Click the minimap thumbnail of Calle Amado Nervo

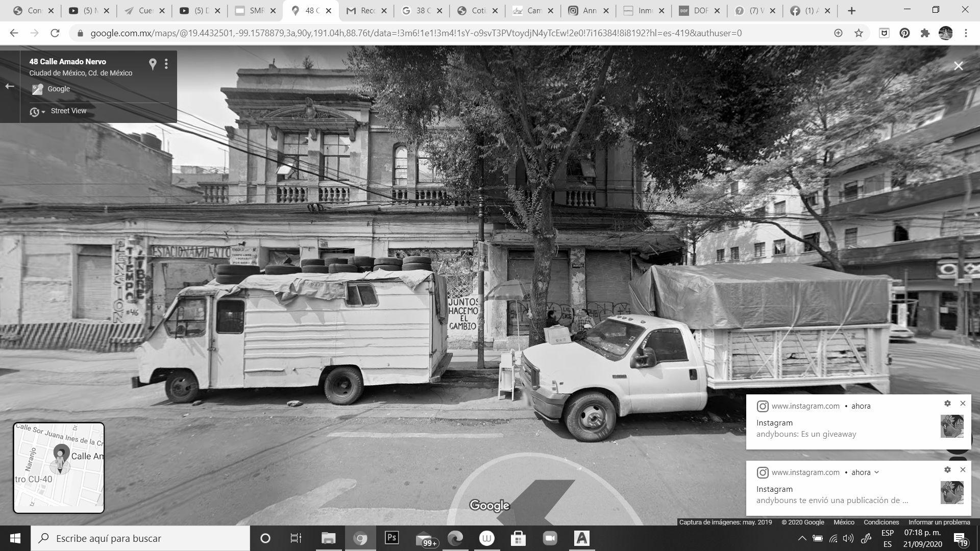[x=59, y=467]
